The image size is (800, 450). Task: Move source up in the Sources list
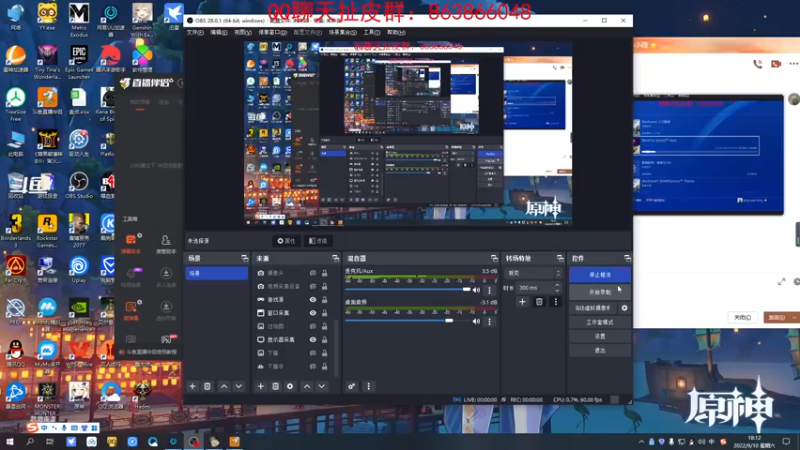307,386
